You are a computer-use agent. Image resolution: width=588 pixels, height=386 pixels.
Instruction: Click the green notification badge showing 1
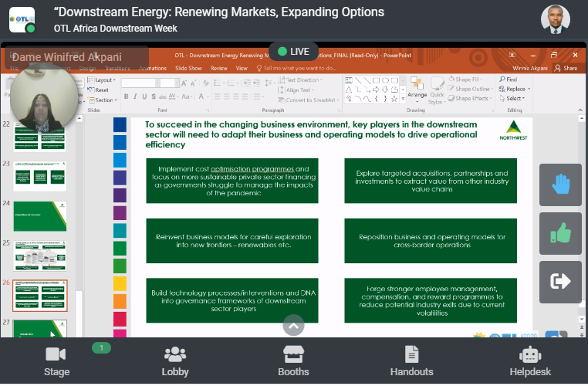(x=101, y=347)
